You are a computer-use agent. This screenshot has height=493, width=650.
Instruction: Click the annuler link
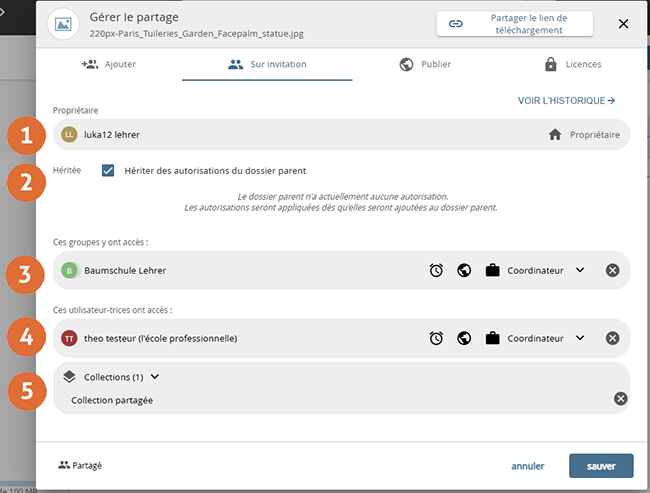(x=527, y=466)
